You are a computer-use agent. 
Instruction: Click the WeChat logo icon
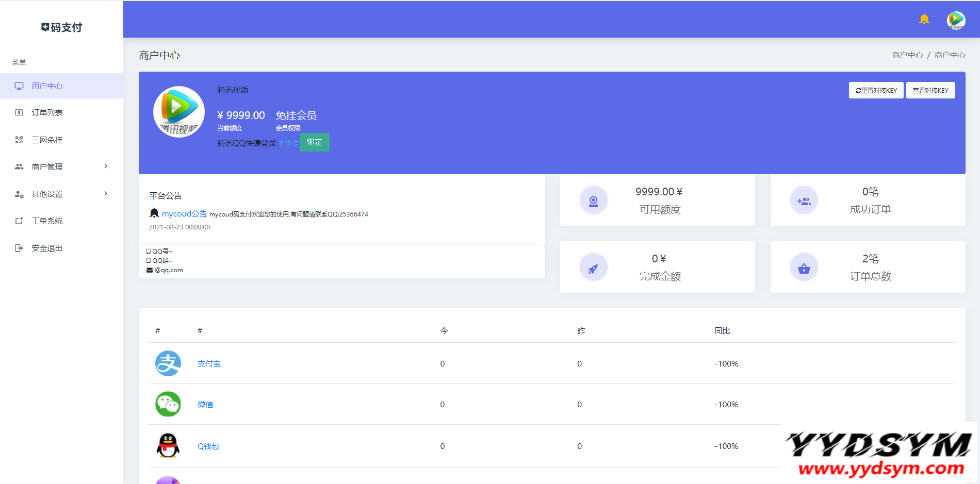(168, 404)
